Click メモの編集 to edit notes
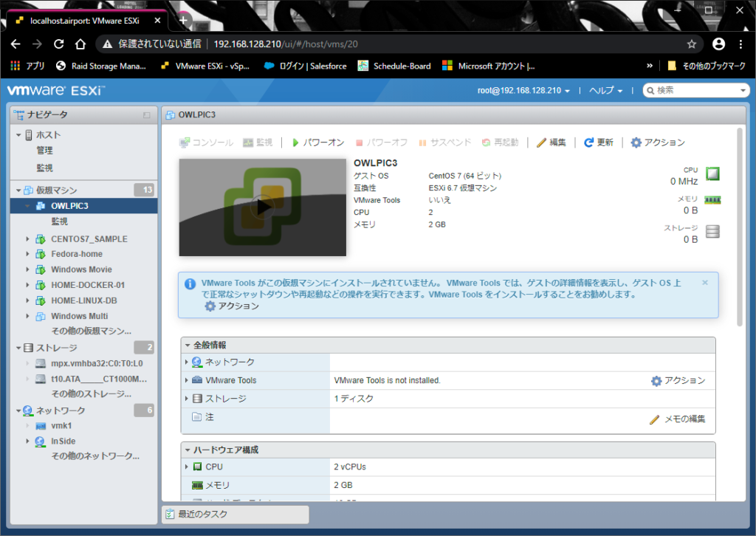The image size is (756, 536). click(678, 419)
